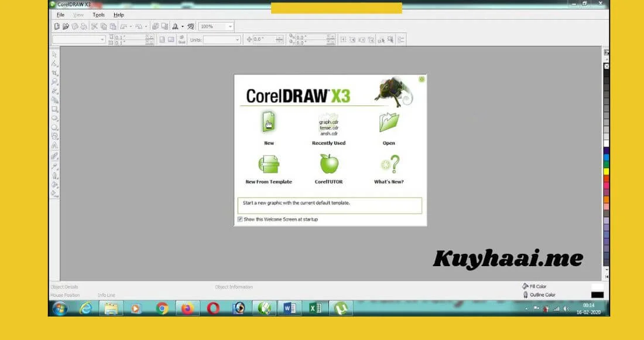Click the New graphic icon on welcome screen

pyautogui.click(x=268, y=122)
